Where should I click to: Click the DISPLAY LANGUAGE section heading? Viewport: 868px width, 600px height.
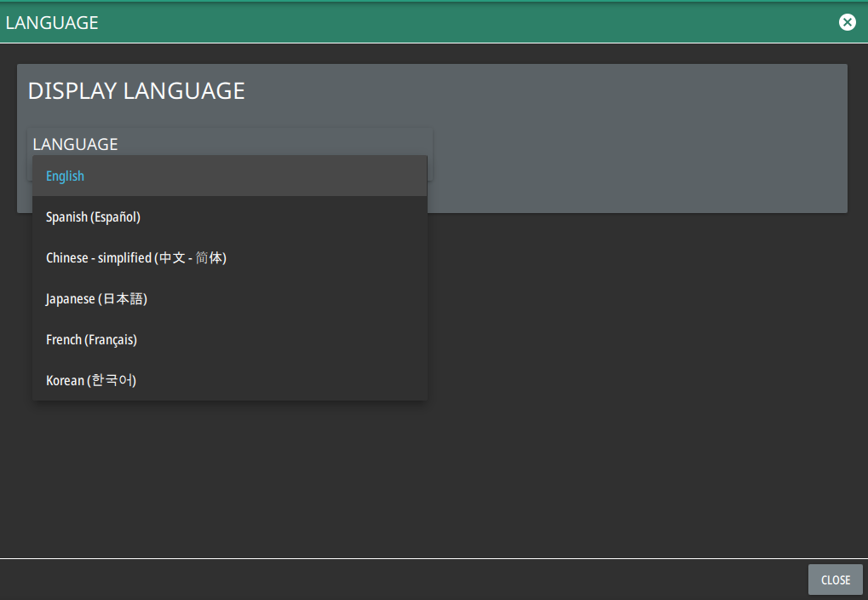[x=136, y=91]
